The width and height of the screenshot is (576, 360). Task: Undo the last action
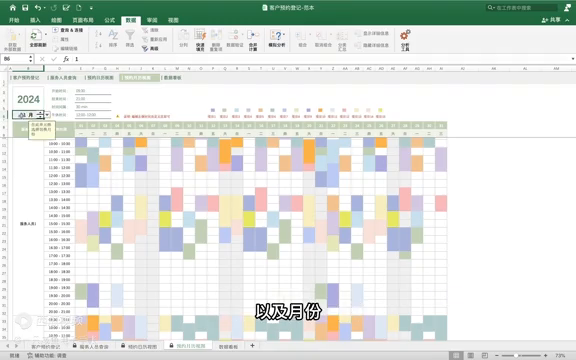38,7
